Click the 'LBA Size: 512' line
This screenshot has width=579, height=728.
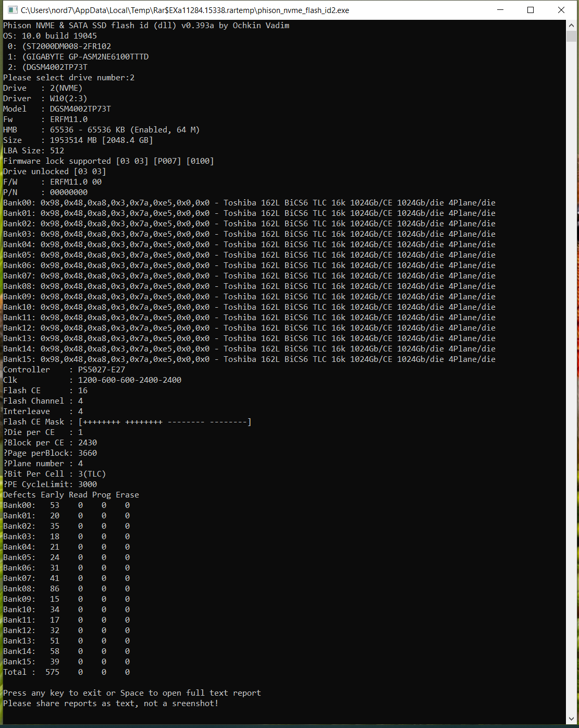click(x=34, y=151)
